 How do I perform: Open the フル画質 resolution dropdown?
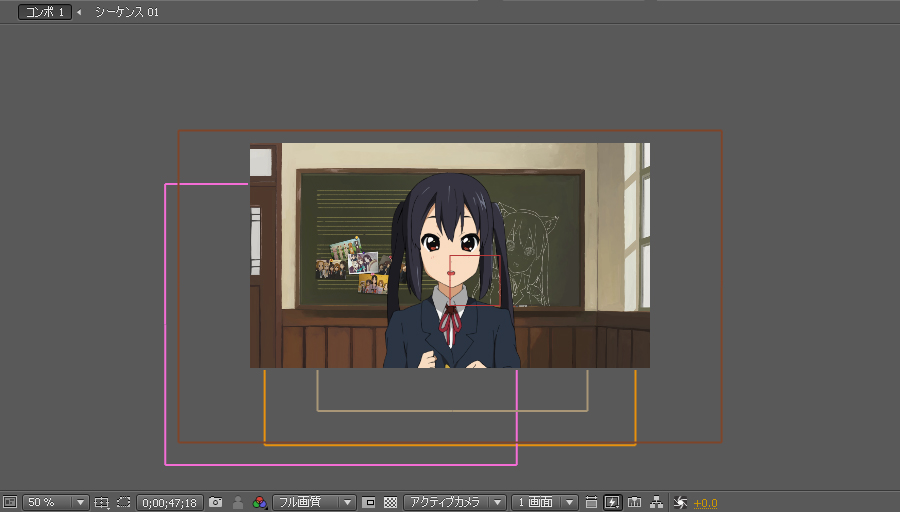(x=314, y=502)
